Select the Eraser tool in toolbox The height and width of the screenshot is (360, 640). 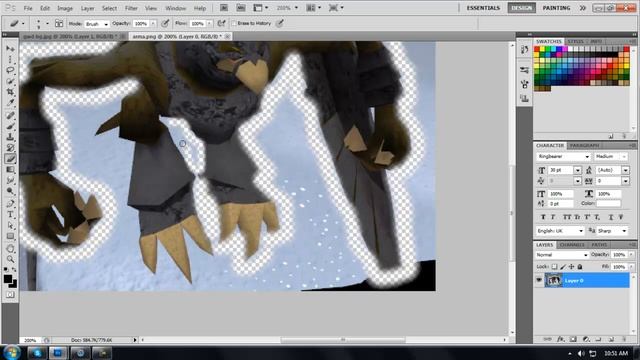[x=10, y=159]
